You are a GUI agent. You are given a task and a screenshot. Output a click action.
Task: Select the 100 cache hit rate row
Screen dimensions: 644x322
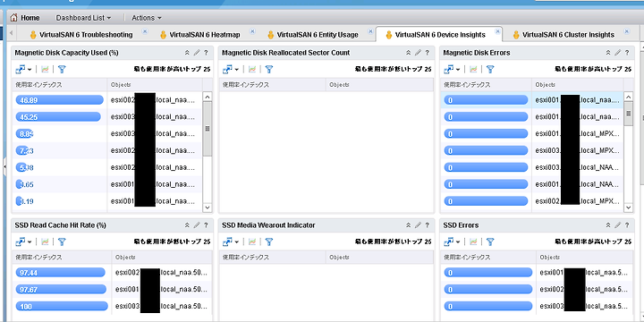112,306
